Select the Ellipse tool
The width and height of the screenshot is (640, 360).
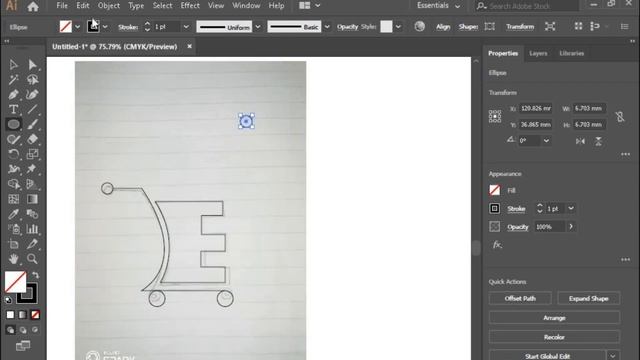click(13, 124)
